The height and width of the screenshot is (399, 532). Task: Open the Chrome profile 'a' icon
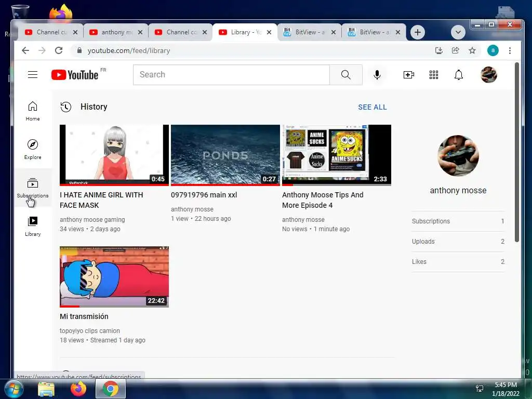(493, 50)
